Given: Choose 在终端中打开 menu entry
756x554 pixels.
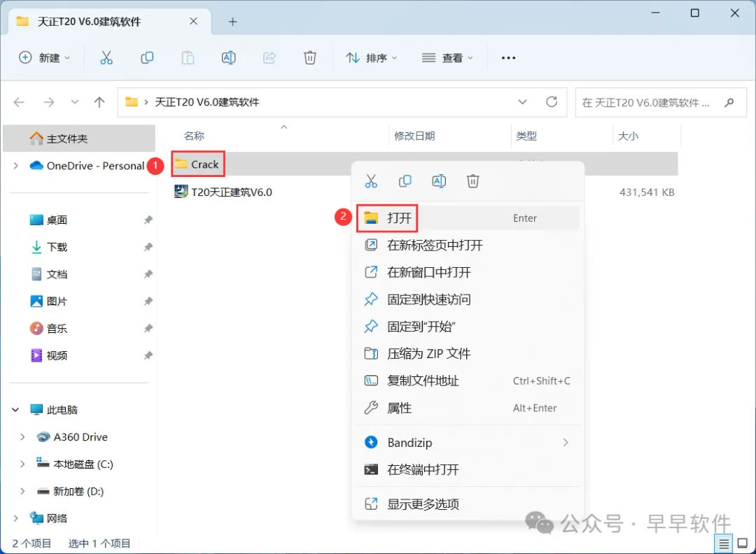Looking at the screenshot, I should (x=468, y=469).
